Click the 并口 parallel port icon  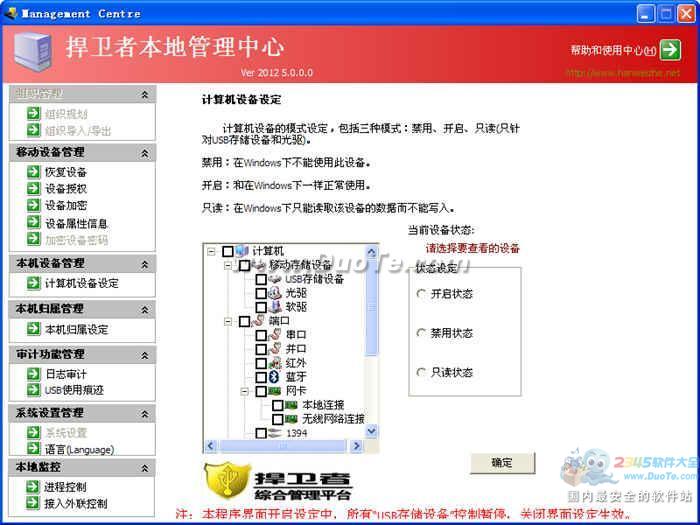pyautogui.click(x=275, y=348)
